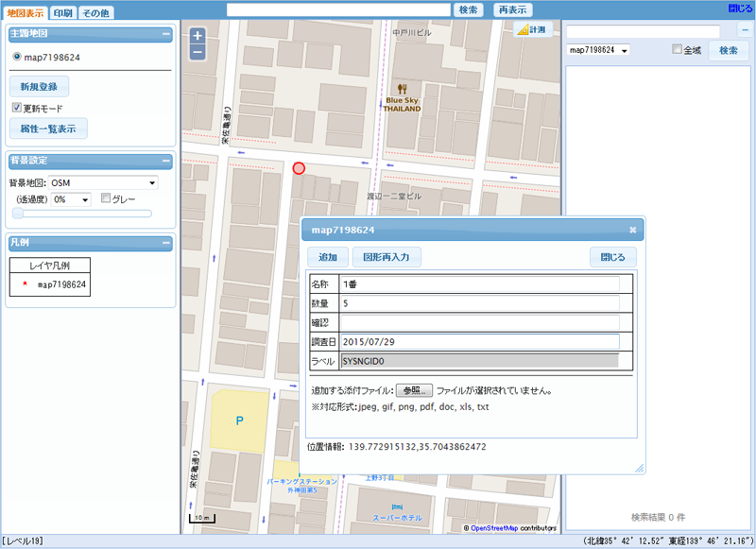Switch to the その他 tab

(x=96, y=13)
